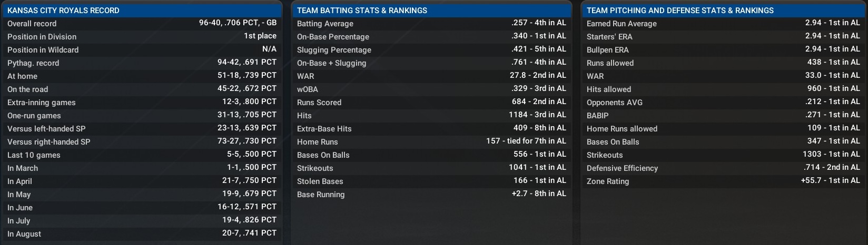Select the Stolen Bases row
The image size is (868, 245).
point(431,181)
